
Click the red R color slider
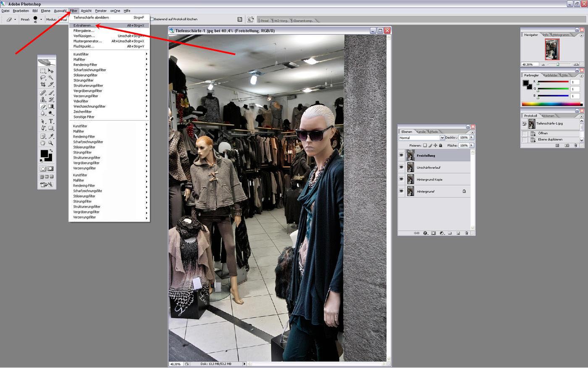coord(553,82)
